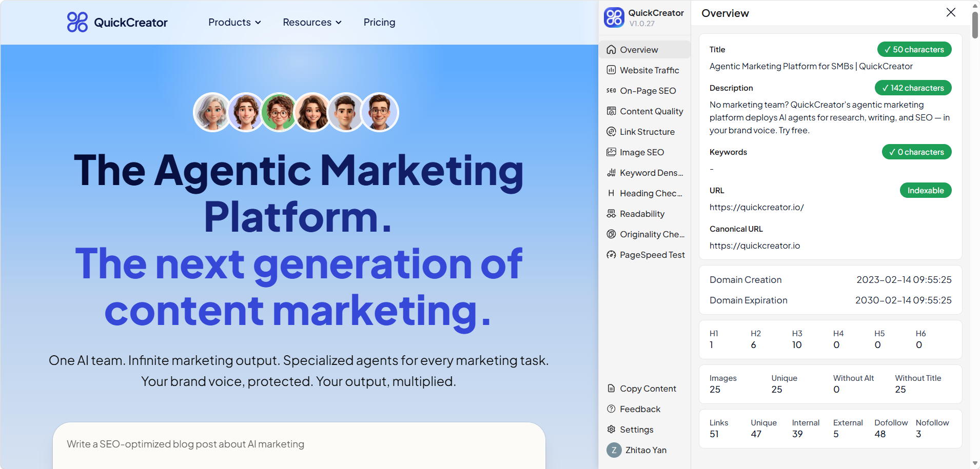Switch to Originality Check section

652,234
